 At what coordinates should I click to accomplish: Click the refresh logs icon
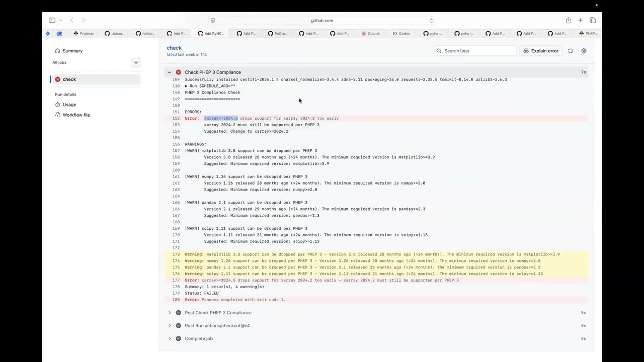click(x=571, y=51)
